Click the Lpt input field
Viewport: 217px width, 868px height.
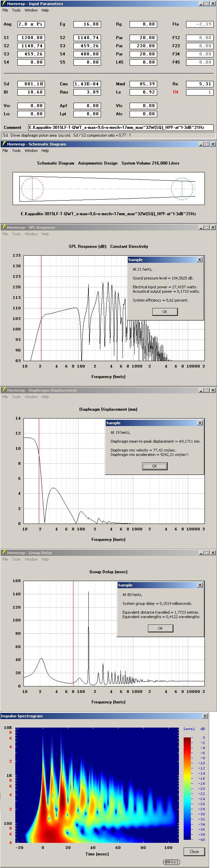coord(87,114)
